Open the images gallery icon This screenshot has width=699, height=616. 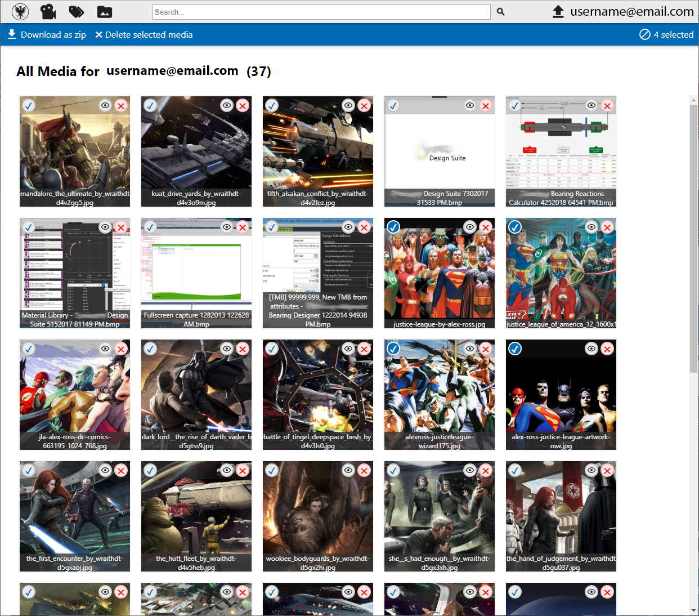pos(105,12)
